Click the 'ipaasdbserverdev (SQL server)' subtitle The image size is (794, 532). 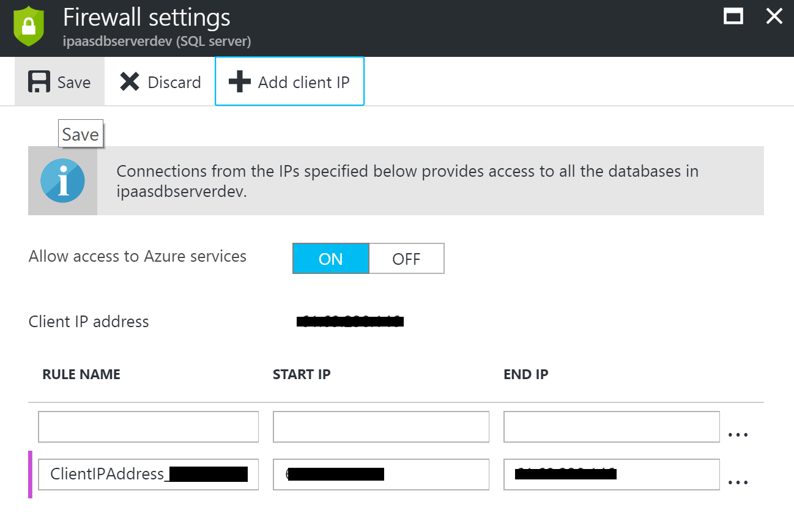point(157,42)
